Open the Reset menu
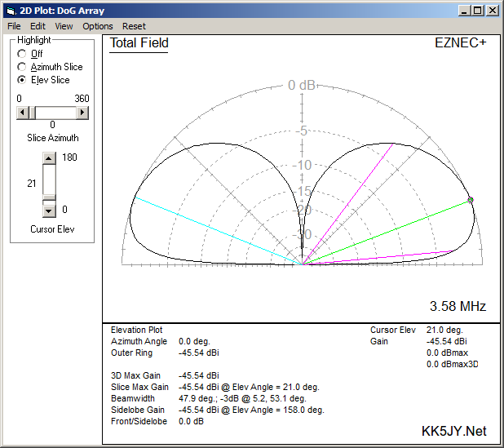The width and height of the screenshot is (504, 448). click(134, 26)
